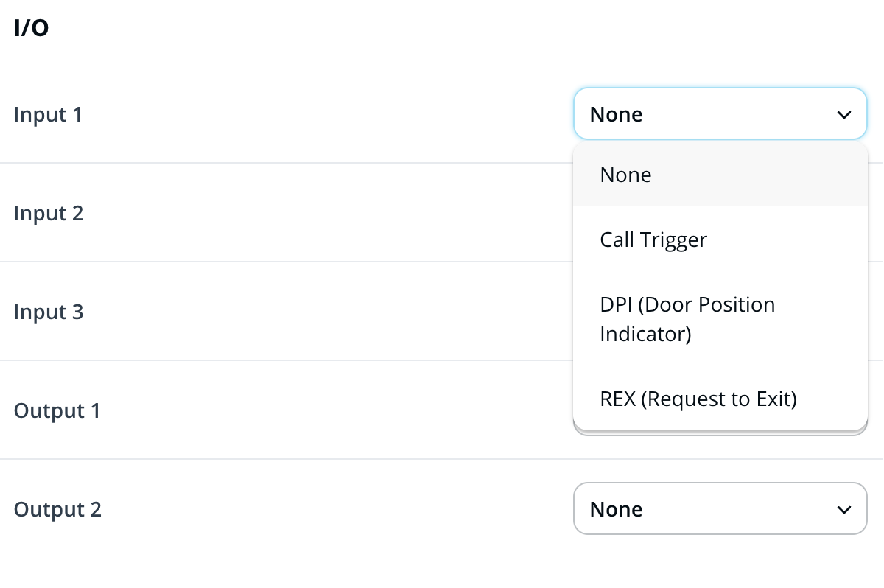Click the "I/O" section heading
This screenshot has width=884, height=588.
point(31,29)
